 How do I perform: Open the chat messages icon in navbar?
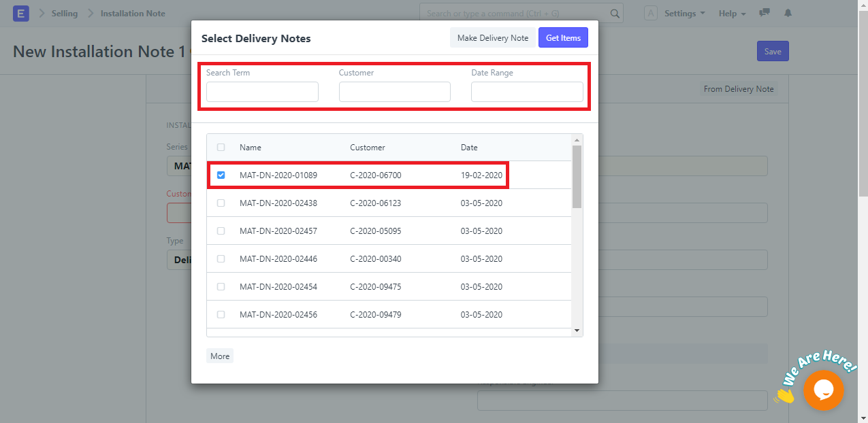point(765,13)
